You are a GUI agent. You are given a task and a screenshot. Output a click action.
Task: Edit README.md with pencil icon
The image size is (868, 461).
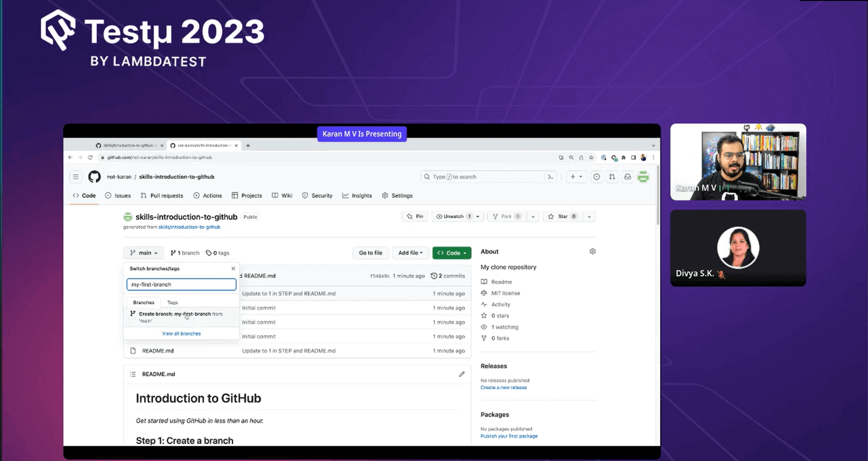pos(462,374)
